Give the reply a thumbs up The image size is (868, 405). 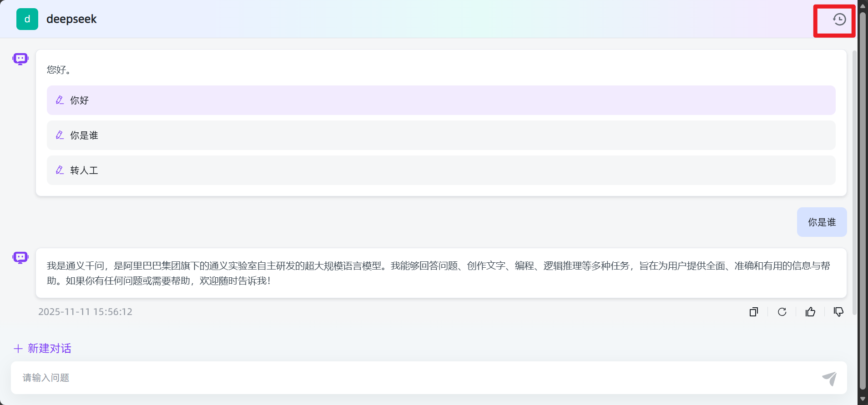(x=810, y=312)
